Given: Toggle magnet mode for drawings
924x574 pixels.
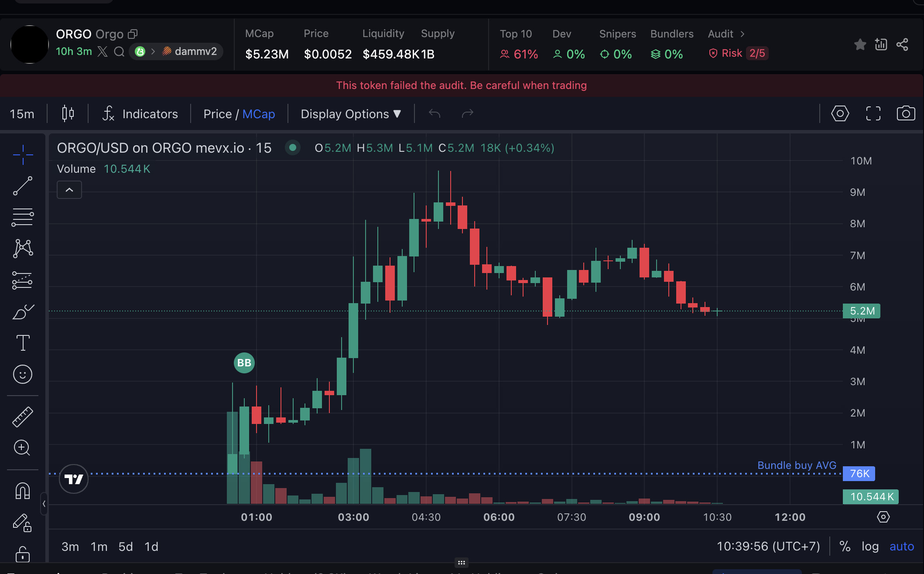Looking at the screenshot, I should click(x=23, y=491).
